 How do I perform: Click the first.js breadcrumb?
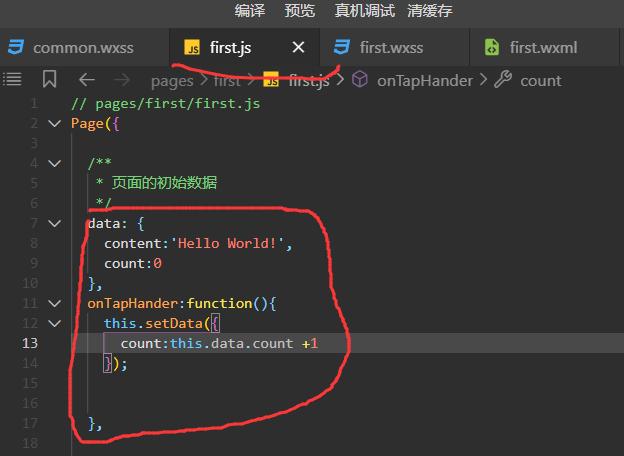point(309,81)
